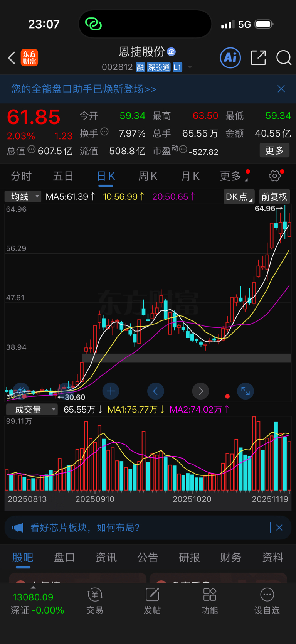Close the 全能盘口助手 banner
The width and height of the screenshot is (296, 644).
click(x=281, y=89)
